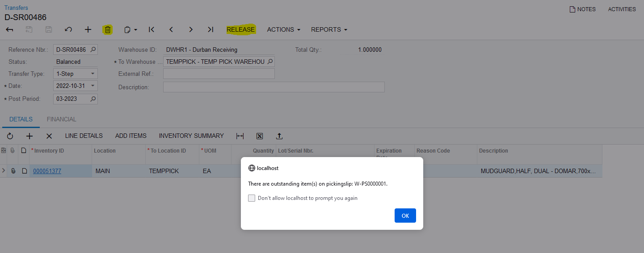Click the External Ref input field
Image resolution: width=644 pixels, height=253 pixels.
[x=219, y=74]
